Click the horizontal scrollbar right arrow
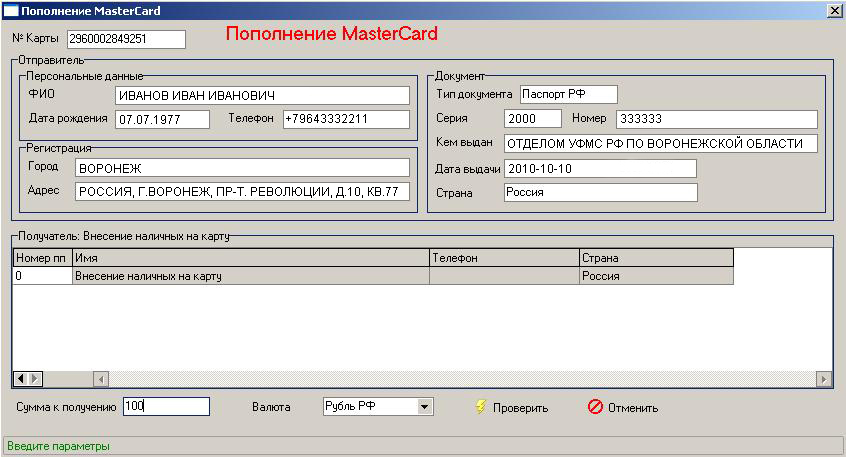Screen dimensions: 846x457 tap(823, 379)
